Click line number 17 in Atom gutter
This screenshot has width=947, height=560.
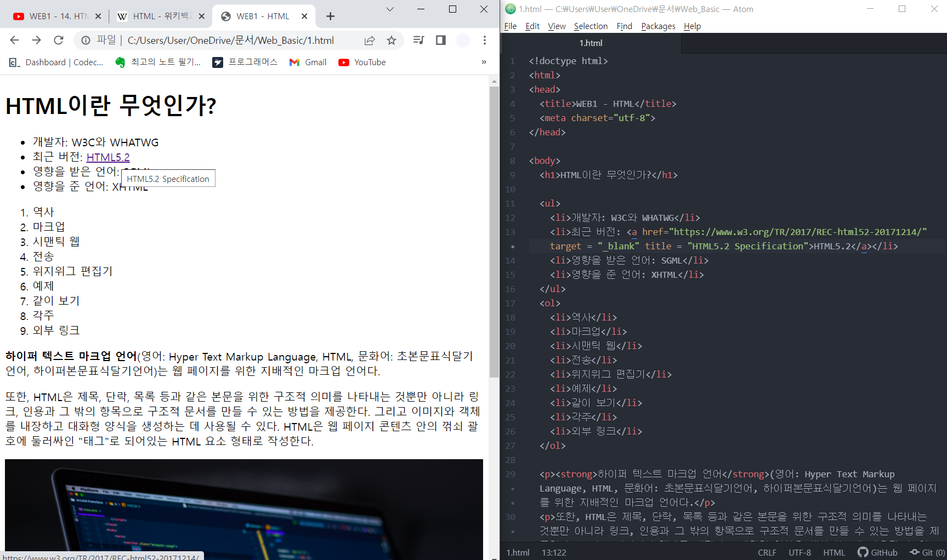(x=510, y=303)
